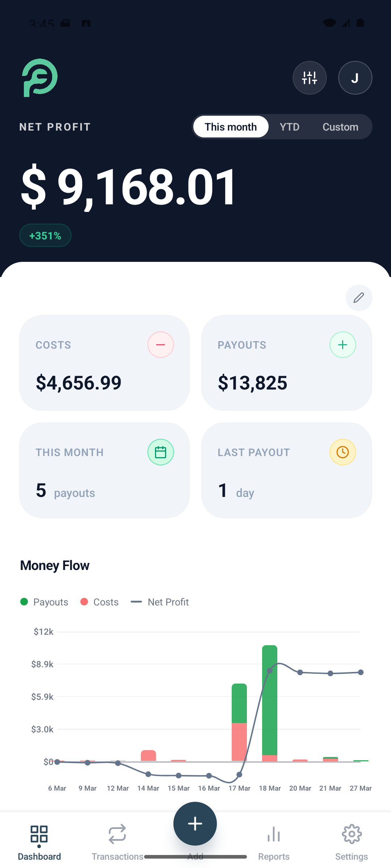The width and height of the screenshot is (391, 868).
Task: Tap the Costs minus icon
Action: [x=160, y=344]
